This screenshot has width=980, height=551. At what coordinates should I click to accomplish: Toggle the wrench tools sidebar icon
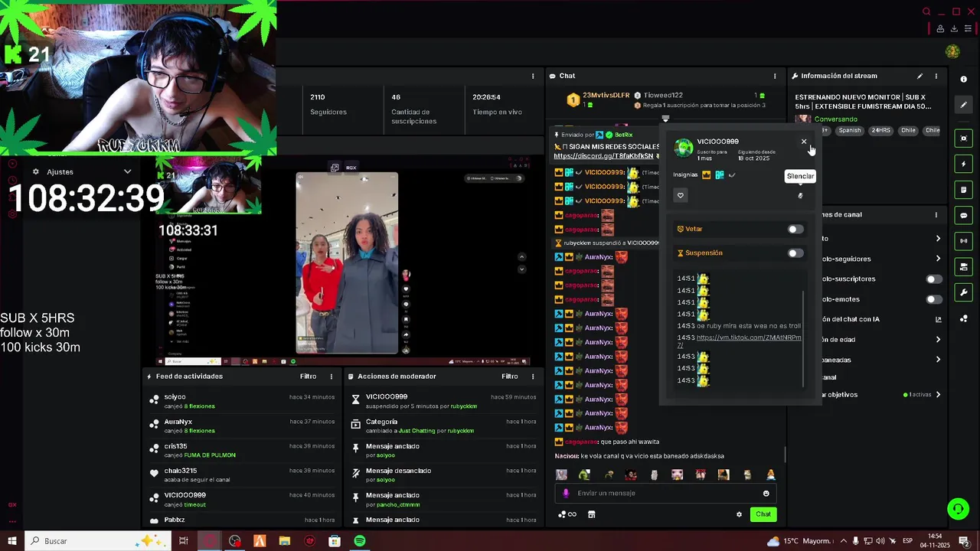964,292
